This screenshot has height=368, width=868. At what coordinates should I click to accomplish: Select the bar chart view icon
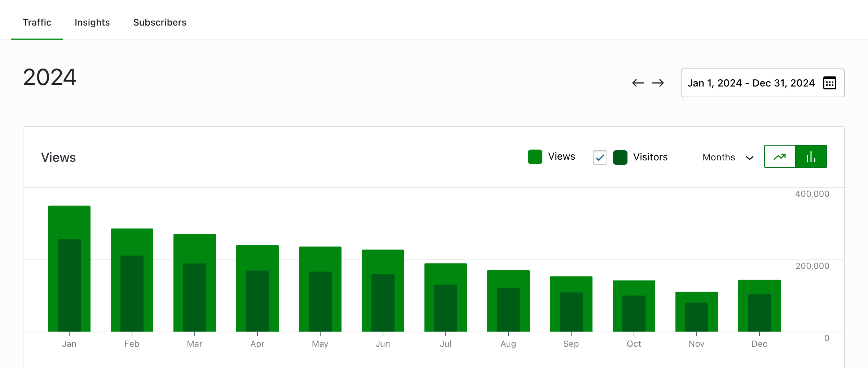click(x=811, y=156)
